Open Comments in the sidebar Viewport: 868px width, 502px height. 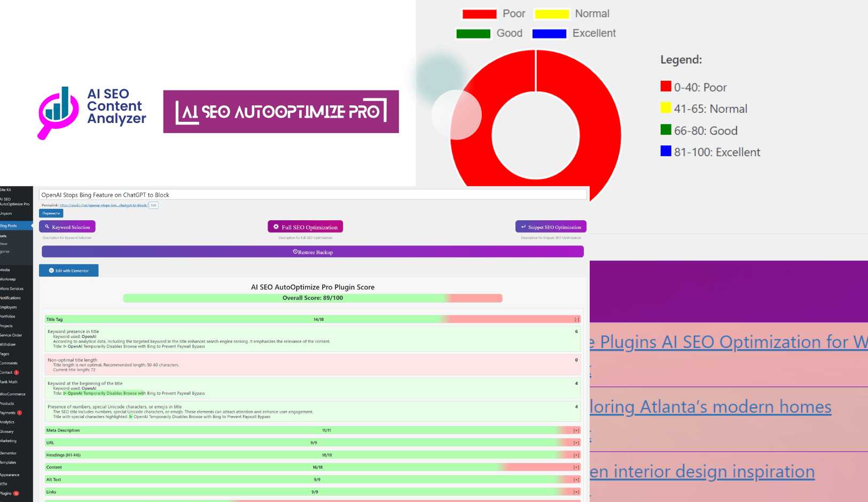point(9,363)
